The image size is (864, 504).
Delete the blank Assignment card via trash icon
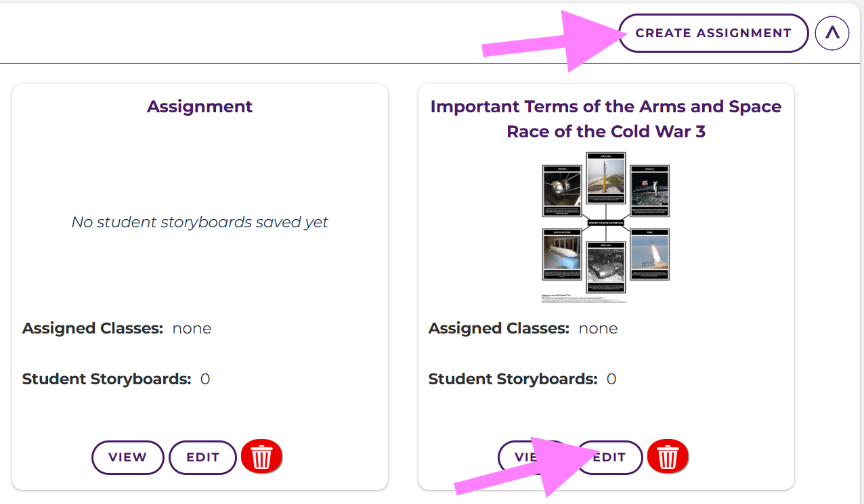261,457
